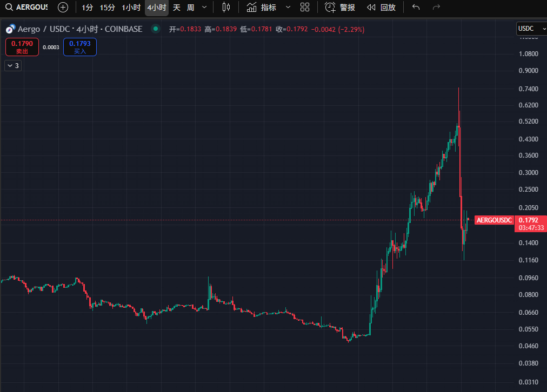Open the USDC currency dropdown
This screenshot has height=392, width=547.
529,29
